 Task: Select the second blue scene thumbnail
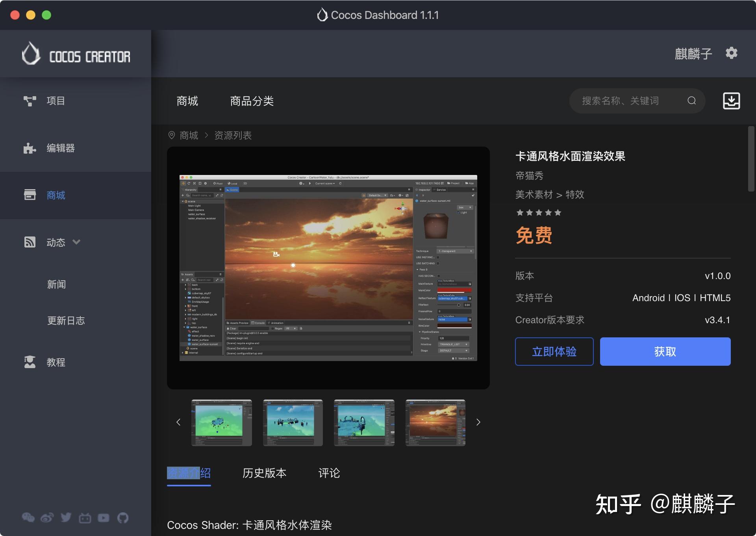pyautogui.click(x=293, y=422)
